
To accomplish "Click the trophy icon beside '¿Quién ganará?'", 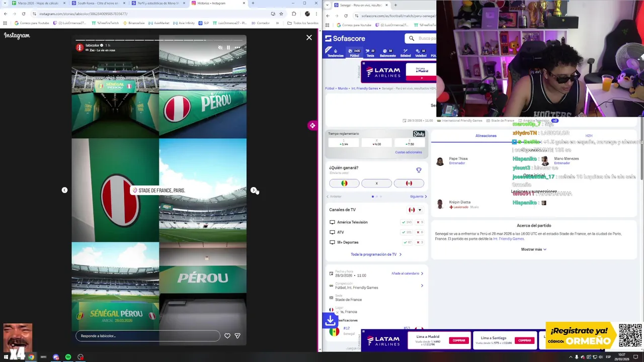I will [419, 170].
